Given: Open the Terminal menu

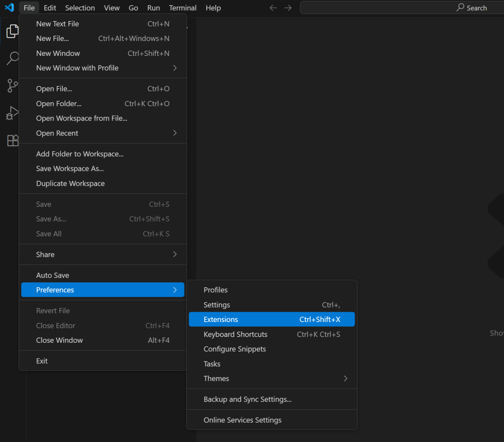Looking at the screenshot, I should (183, 8).
